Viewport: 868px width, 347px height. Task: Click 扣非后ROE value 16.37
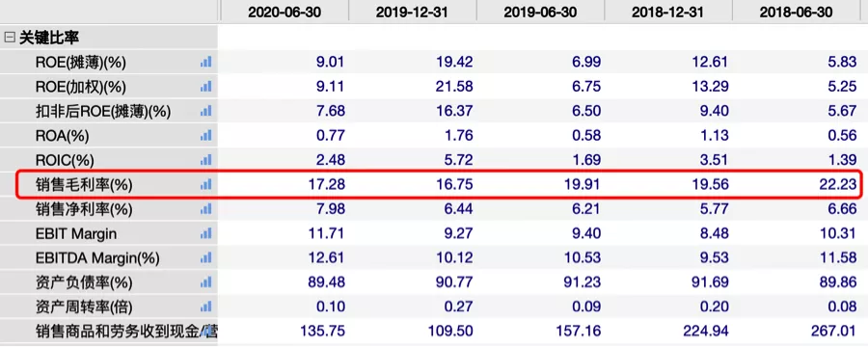(x=454, y=110)
